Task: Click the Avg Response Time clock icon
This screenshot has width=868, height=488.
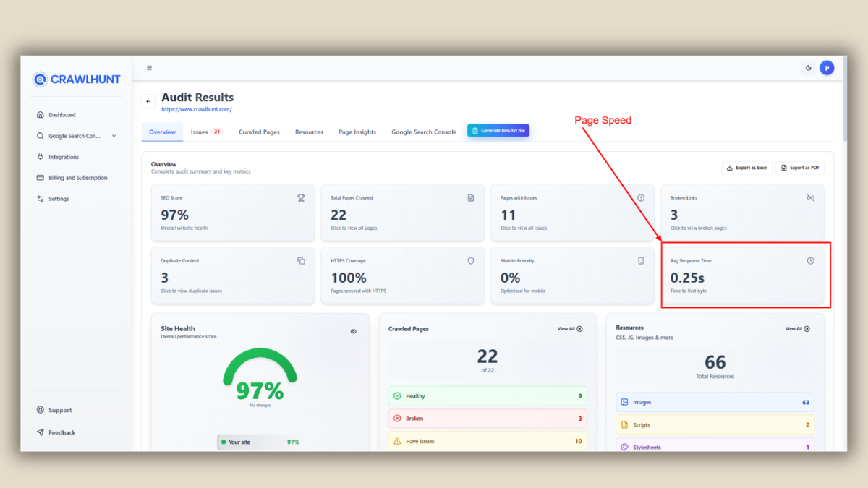Action: click(x=810, y=261)
